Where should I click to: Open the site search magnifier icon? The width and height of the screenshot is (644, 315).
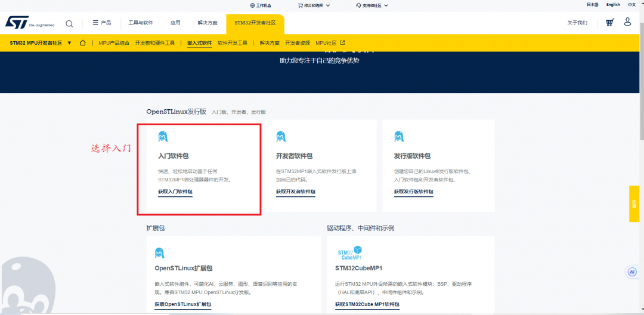click(69, 23)
